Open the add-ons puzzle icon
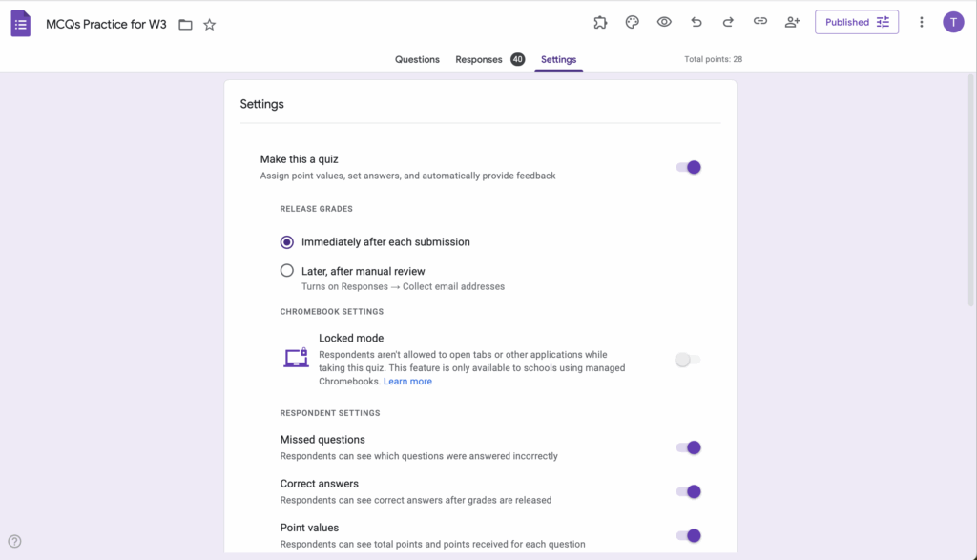Viewport: 977px width, 560px height. pos(600,22)
